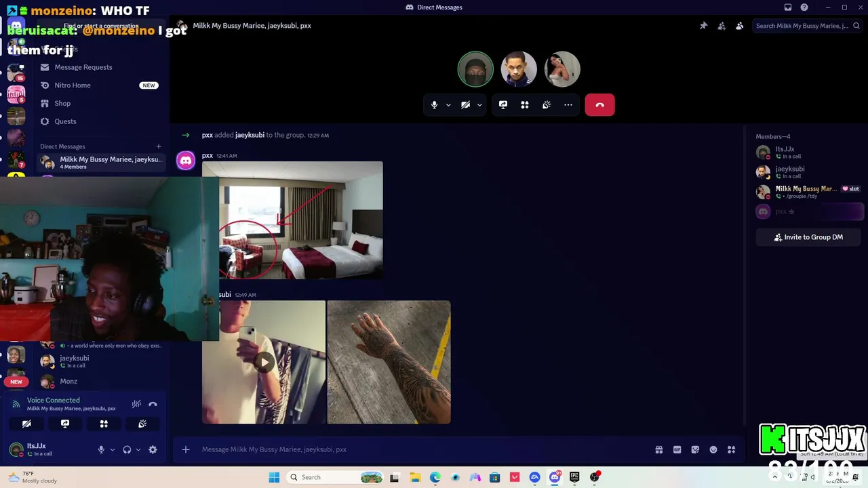The image size is (868, 488).
Task: Create a new DM with plus icon
Action: click(159, 146)
